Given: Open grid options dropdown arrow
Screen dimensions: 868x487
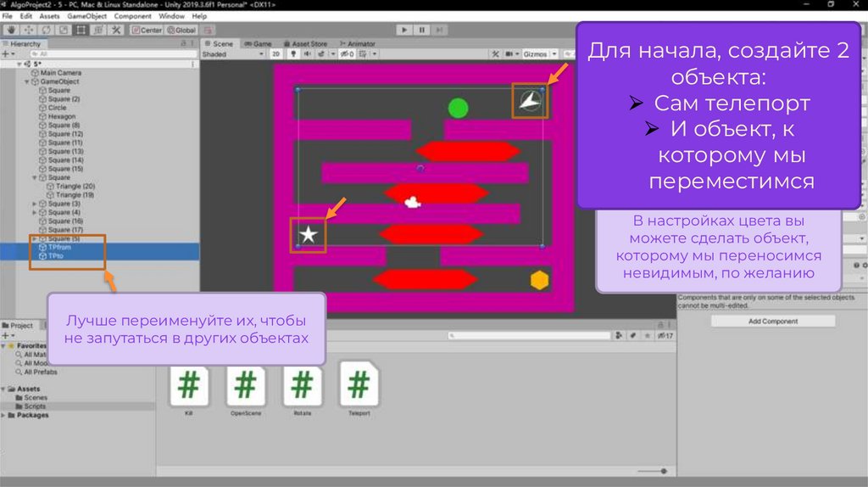Looking at the screenshot, I should [375, 54].
